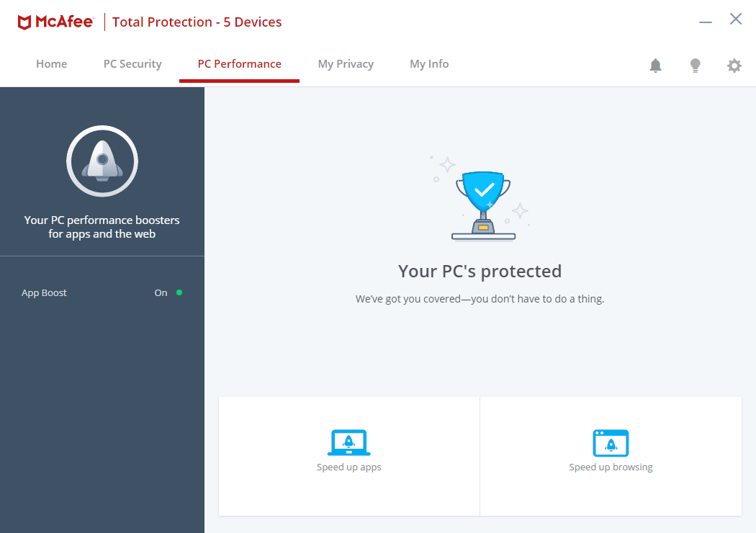Click the rocket booster icon in sidebar
The width and height of the screenshot is (756, 533).
point(102,161)
